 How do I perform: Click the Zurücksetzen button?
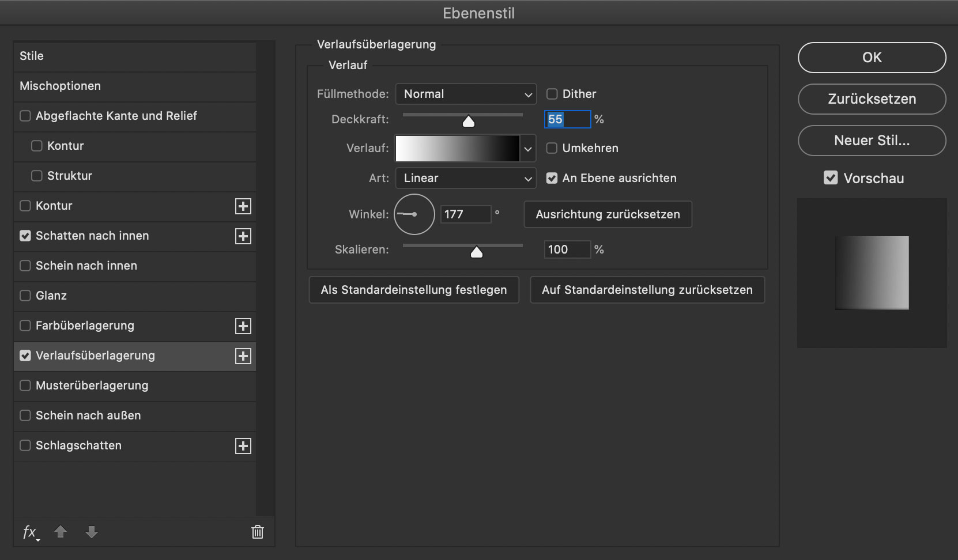(x=872, y=99)
